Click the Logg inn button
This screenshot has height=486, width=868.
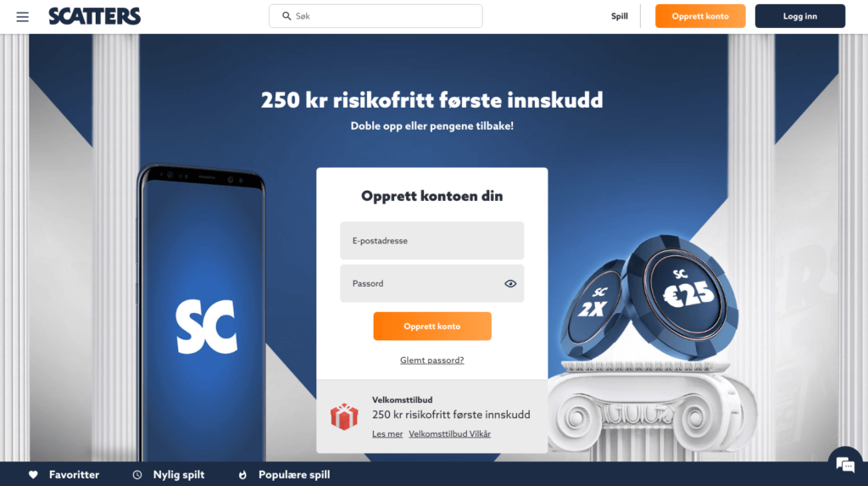click(800, 16)
